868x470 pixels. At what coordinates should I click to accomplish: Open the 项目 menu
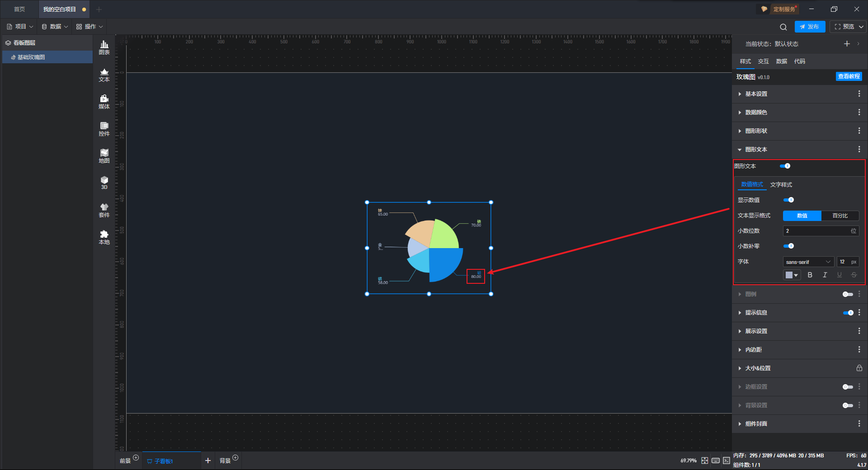pos(20,27)
